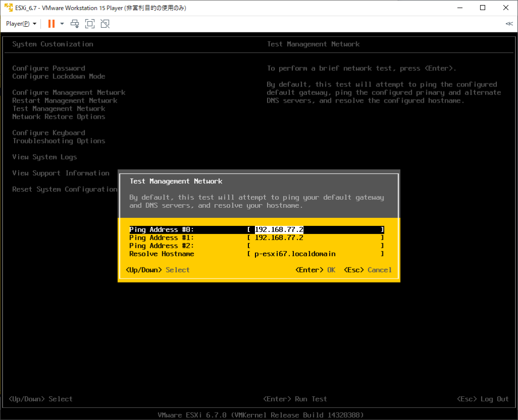518x420 pixels.
Task: Click the Ping Address #2 label
Action: [161, 246]
